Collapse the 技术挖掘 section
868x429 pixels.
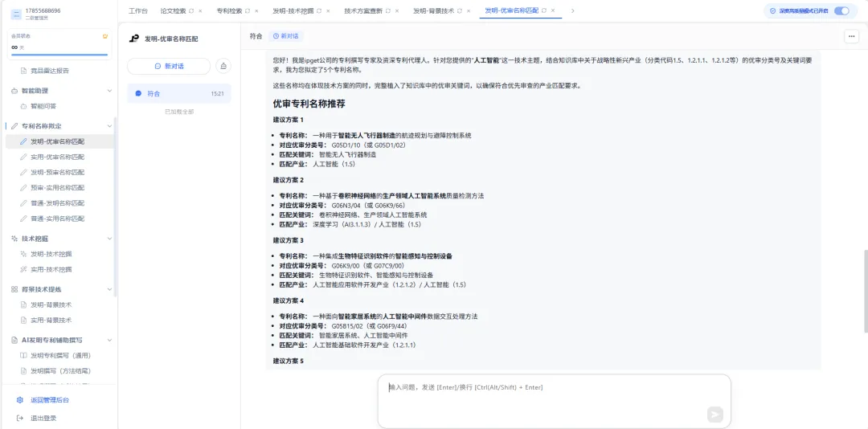[x=109, y=239]
